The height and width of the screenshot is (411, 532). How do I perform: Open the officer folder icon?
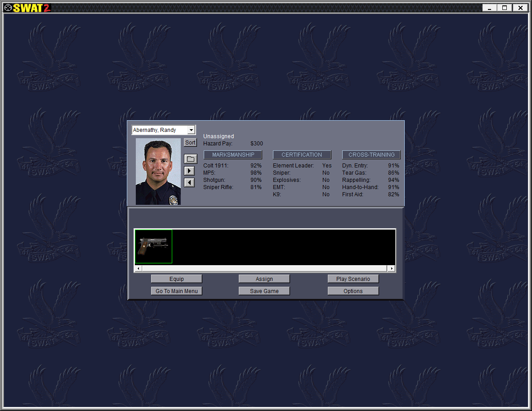tap(190, 159)
